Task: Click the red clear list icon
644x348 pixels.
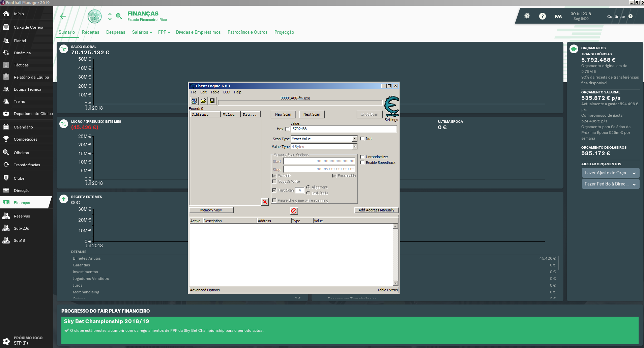Action: click(294, 211)
